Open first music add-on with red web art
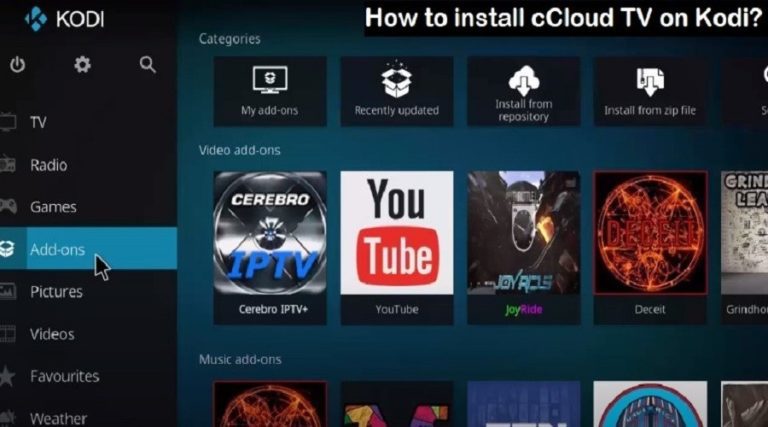The width and height of the screenshot is (768, 427). pos(270,404)
